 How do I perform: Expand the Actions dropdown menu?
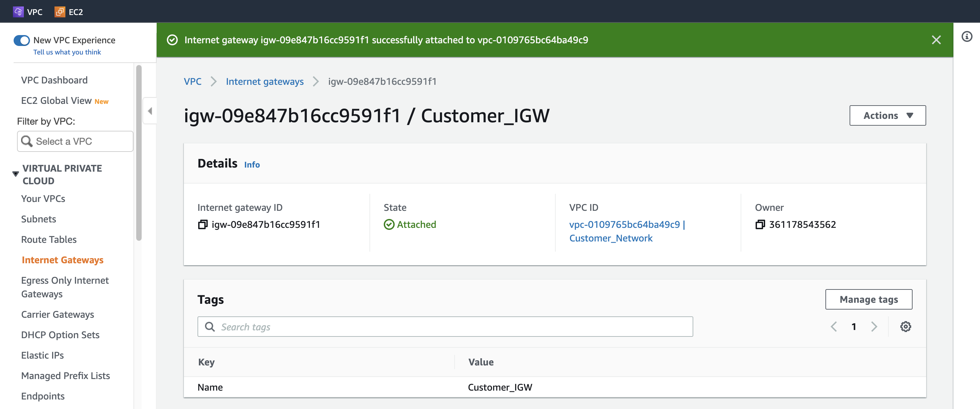tap(887, 115)
